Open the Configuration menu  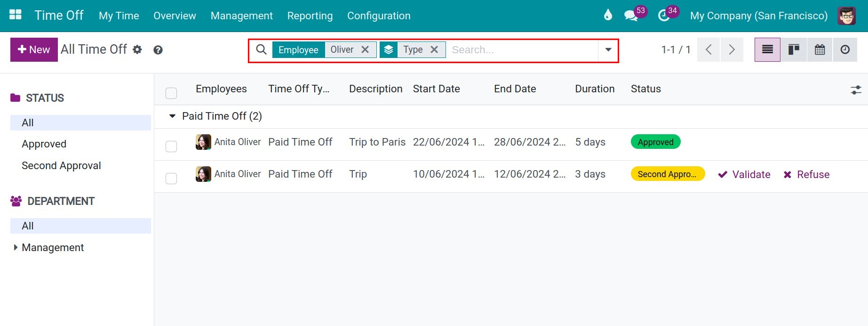click(379, 16)
